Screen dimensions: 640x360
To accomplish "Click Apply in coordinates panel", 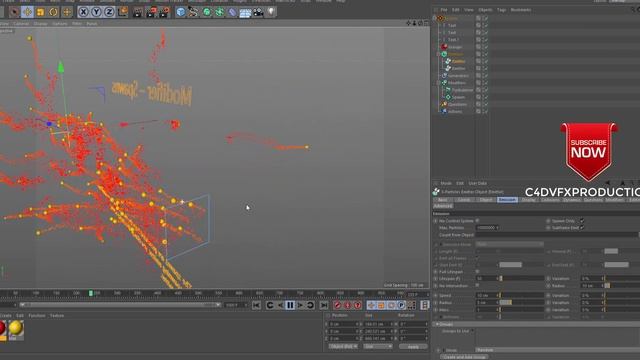I will [x=413, y=347].
